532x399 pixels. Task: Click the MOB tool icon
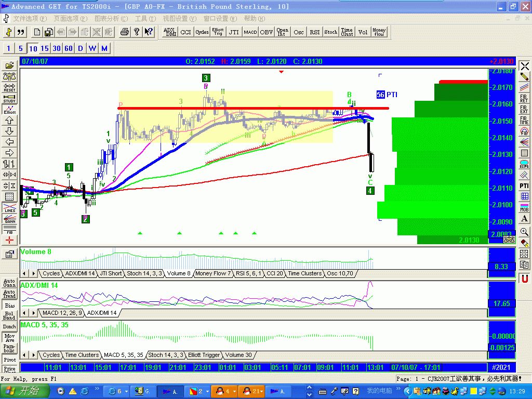click(524, 207)
